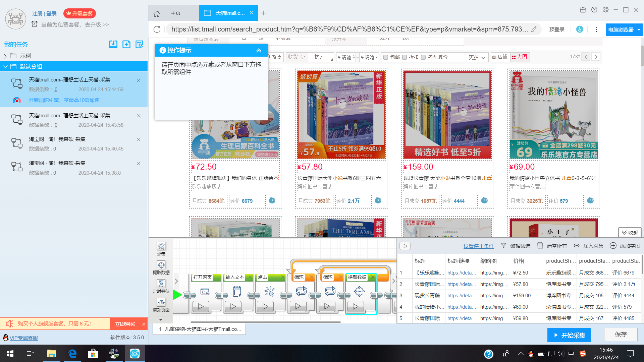Check the 折扣 checkbox

(x=405, y=57)
